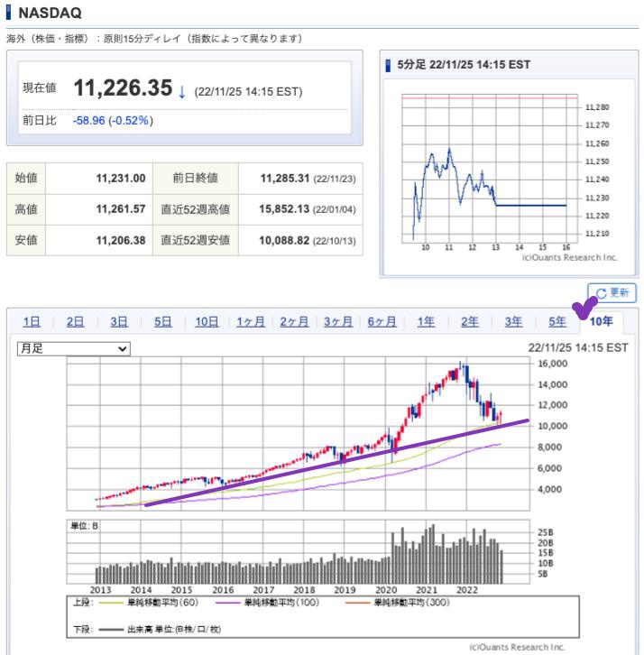Click the 単純移動平均(300) legend entry
The height and width of the screenshot is (655, 644).
point(398,603)
